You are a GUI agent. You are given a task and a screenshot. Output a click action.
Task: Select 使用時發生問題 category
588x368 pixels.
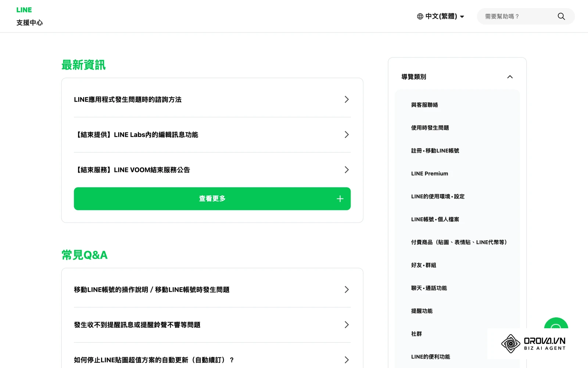point(430,128)
